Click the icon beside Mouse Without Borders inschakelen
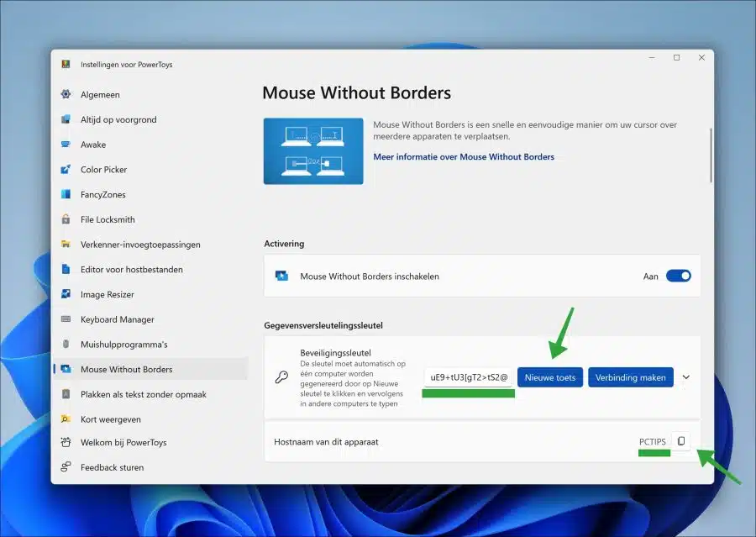The image size is (756, 537). [281, 276]
